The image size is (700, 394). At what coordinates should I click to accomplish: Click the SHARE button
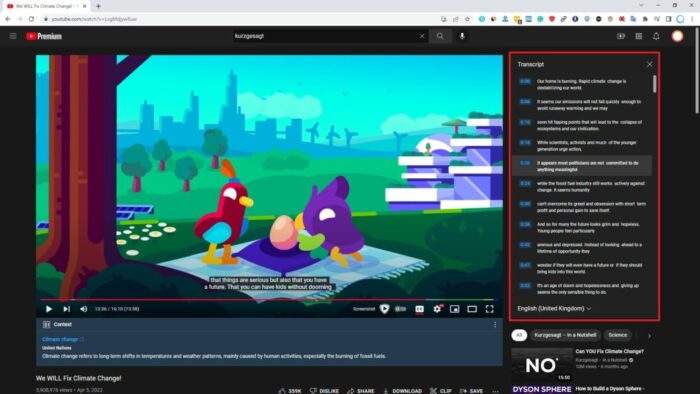[x=361, y=391]
